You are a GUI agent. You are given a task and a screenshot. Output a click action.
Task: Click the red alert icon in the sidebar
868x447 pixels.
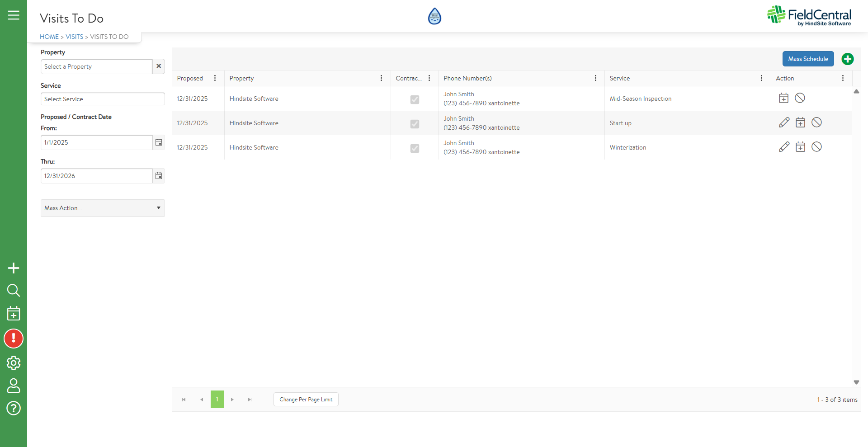[14, 339]
